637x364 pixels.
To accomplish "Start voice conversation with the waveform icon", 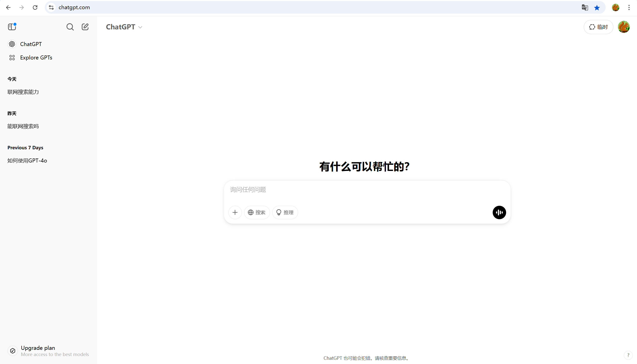I will [x=499, y=212].
